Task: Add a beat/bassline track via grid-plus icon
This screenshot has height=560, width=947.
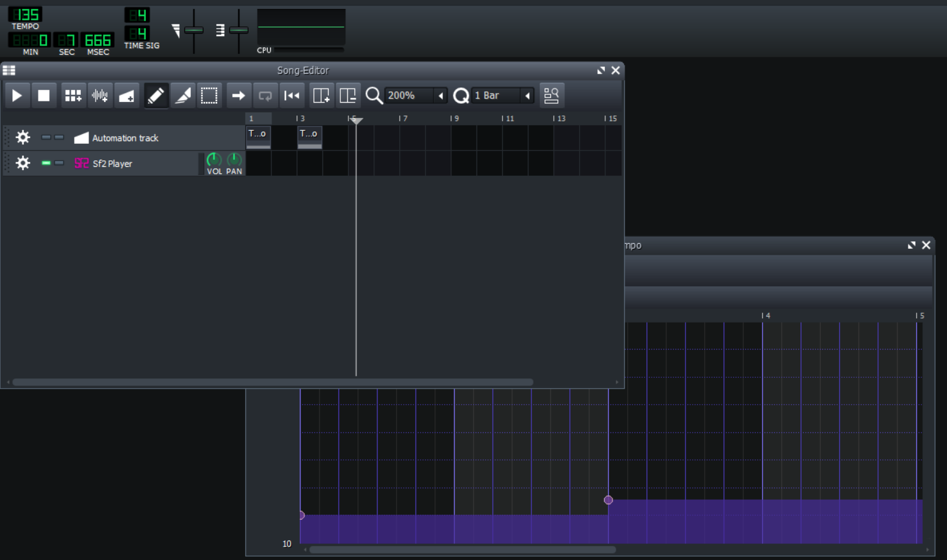Action: coord(73,96)
